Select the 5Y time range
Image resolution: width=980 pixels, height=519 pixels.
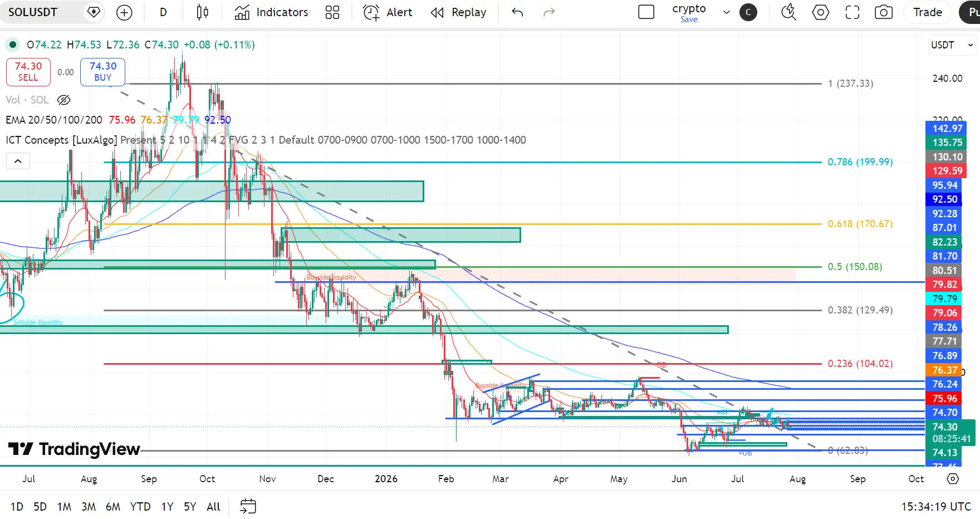190,507
